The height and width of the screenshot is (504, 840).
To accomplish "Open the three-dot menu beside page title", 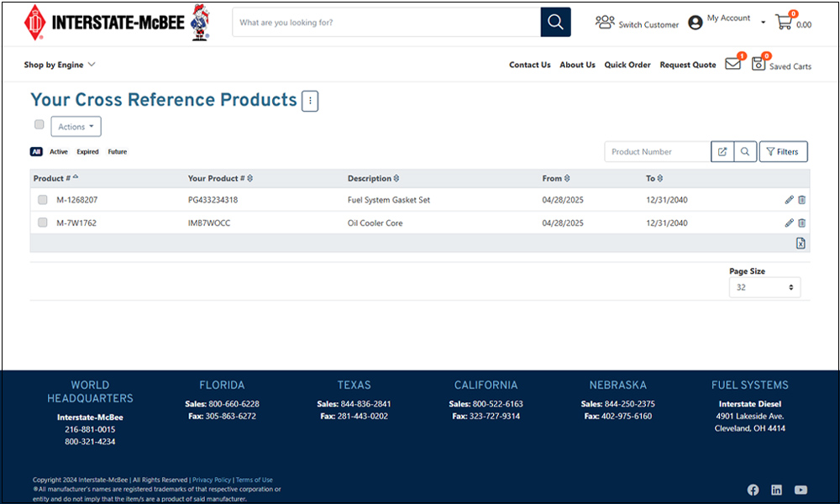I will click(x=310, y=101).
